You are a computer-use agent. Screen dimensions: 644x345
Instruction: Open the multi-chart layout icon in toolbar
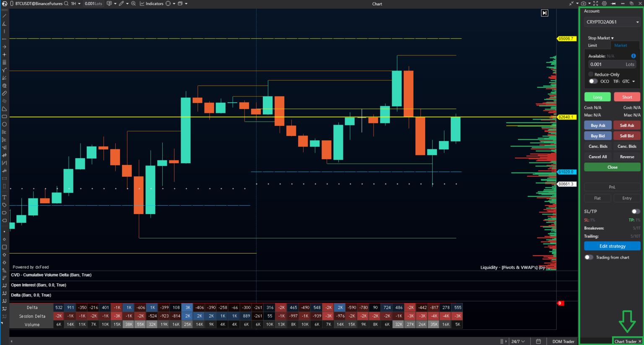[180, 4]
